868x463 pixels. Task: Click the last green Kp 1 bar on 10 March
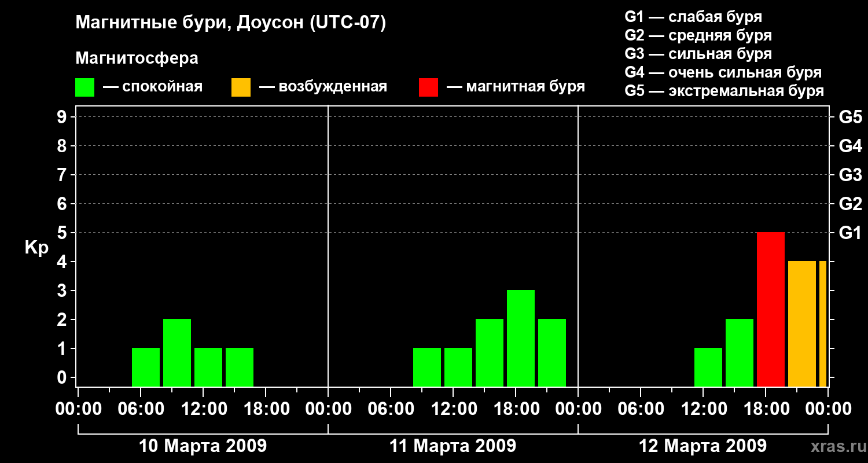(240, 368)
